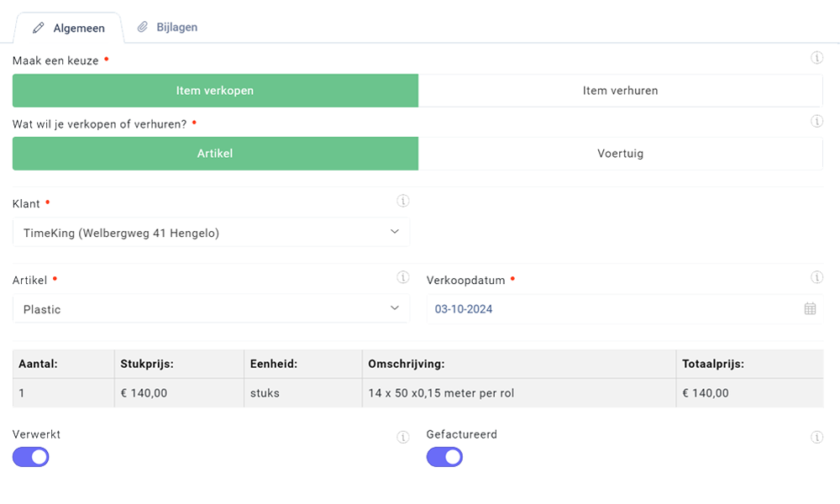Click the info icon next to Maak een keuze
The height and width of the screenshot is (504, 840).
pyautogui.click(x=816, y=58)
